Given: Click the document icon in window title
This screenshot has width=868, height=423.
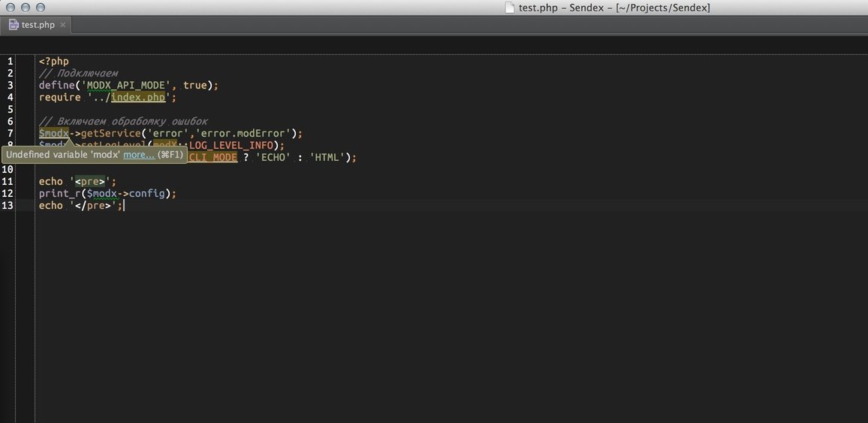Looking at the screenshot, I should [509, 8].
